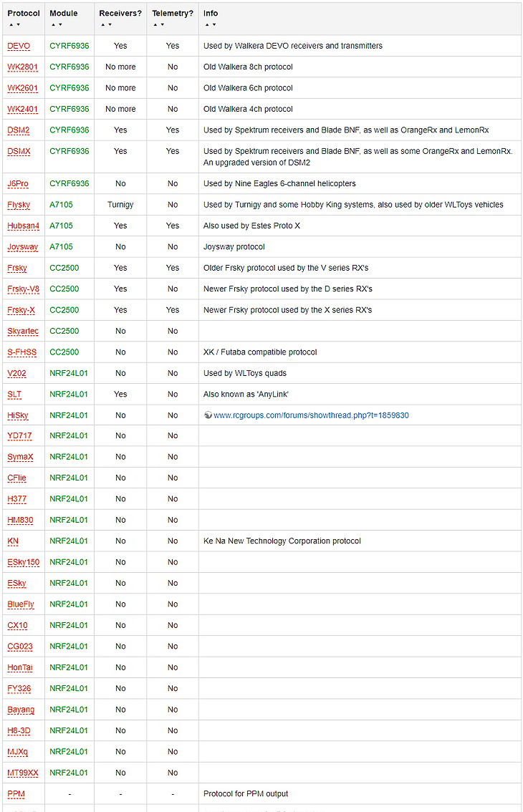Follow the Joysway protocol name link
Image resolution: width=523 pixels, height=812 pixels.
click(x=23, y=247)
